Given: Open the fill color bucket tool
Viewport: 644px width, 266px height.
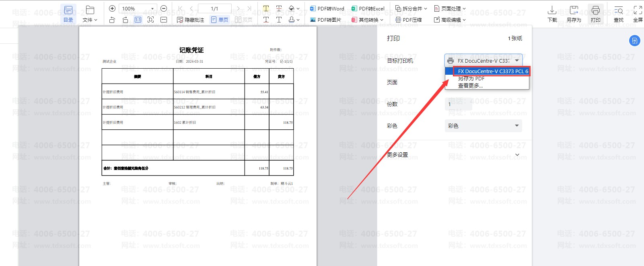Looking at the screenshot, I should [292, 8].
